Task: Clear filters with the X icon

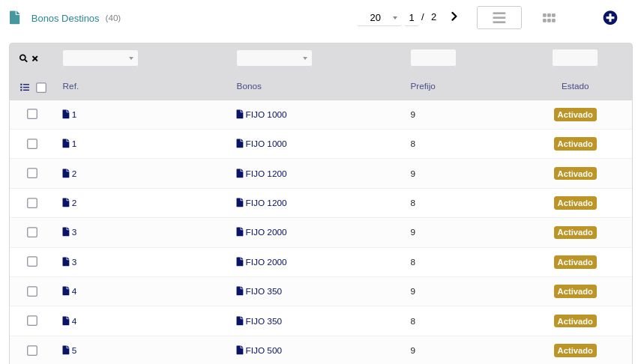Action: [x=34, y=58]
